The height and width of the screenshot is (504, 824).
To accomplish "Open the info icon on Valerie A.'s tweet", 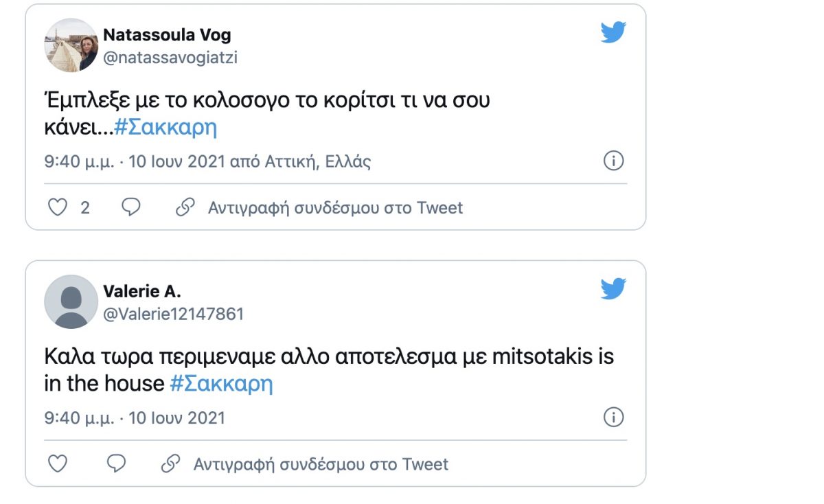I will (x=613, y=417).
